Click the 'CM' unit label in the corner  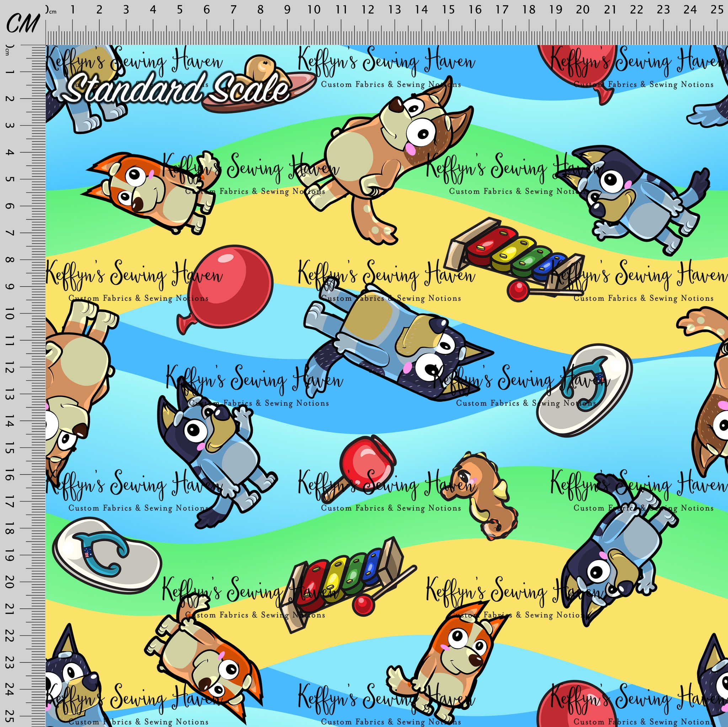pos(23,23)
